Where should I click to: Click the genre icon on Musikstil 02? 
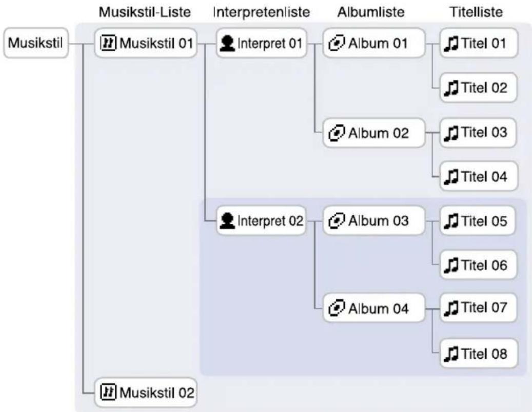coord(109,393)
